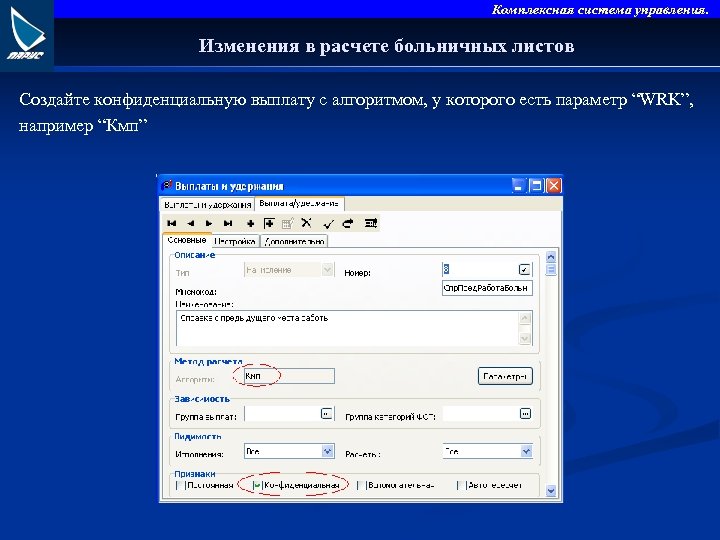Click form scrollbar up arrow

coord(551,257)
